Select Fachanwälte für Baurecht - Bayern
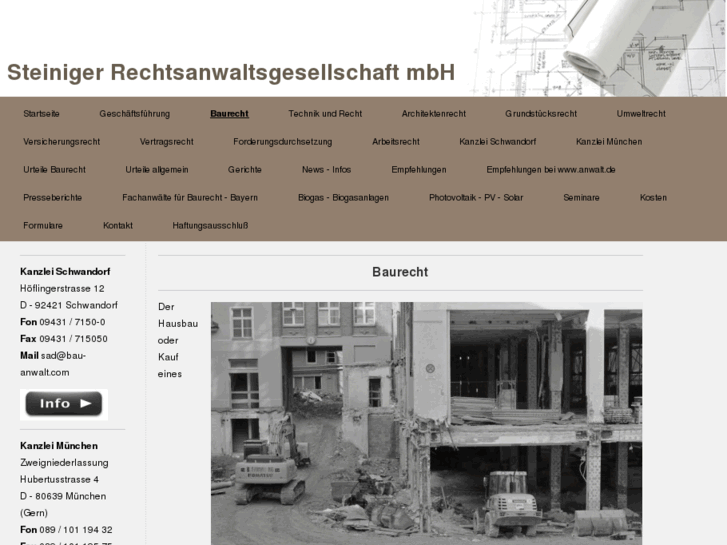This screenshot has height=545, width=727. [x=190, y=198]
